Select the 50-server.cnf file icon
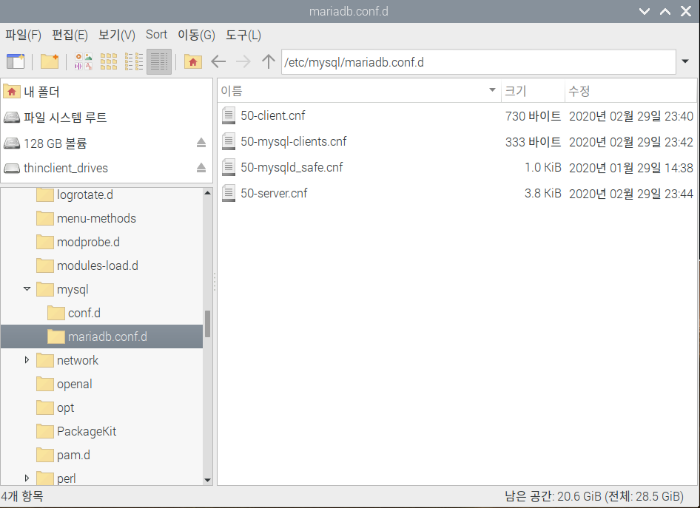 click(229, 193)
